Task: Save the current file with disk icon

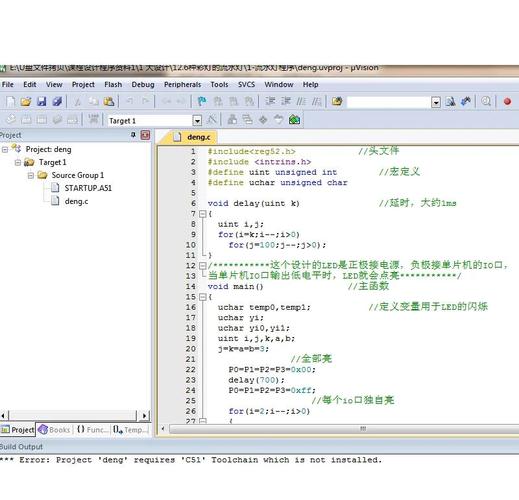Action: [x=41, y=101]
